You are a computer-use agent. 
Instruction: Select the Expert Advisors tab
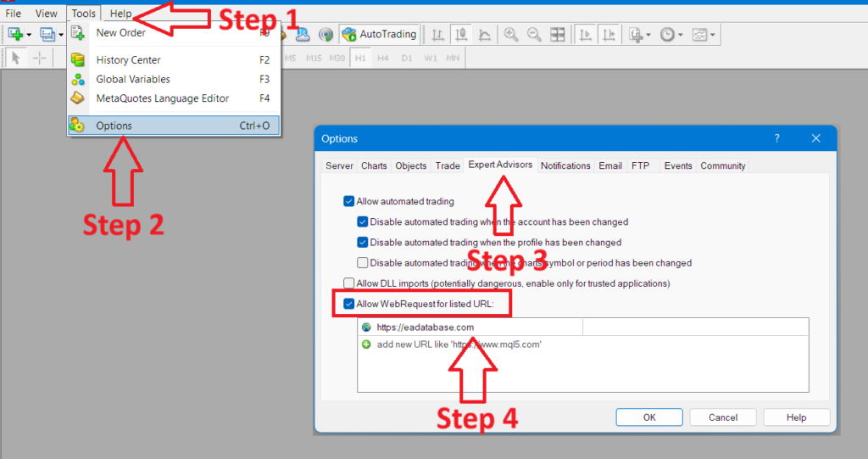(x=500, y=165)
